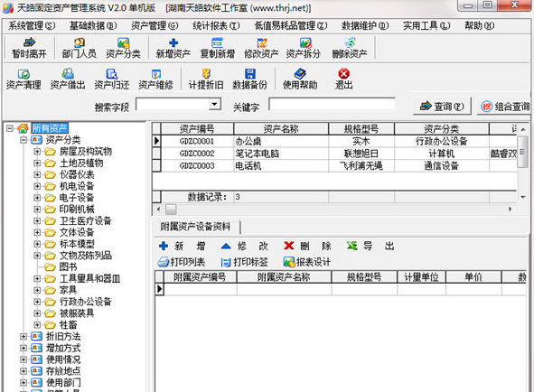Open 资产借出 tool
The height and width of the screenshot is (392, 534).
click(x=68, y=79)
